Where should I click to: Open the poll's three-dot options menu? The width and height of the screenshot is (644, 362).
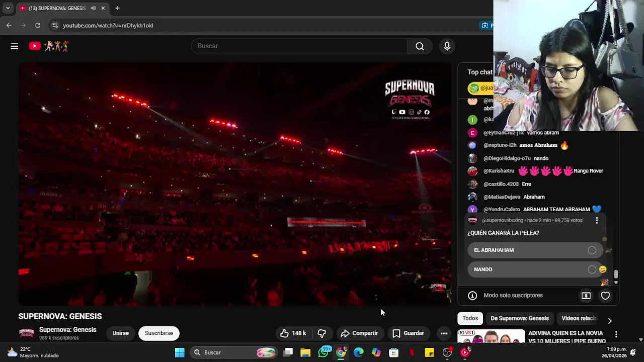[x=597, y=221]
